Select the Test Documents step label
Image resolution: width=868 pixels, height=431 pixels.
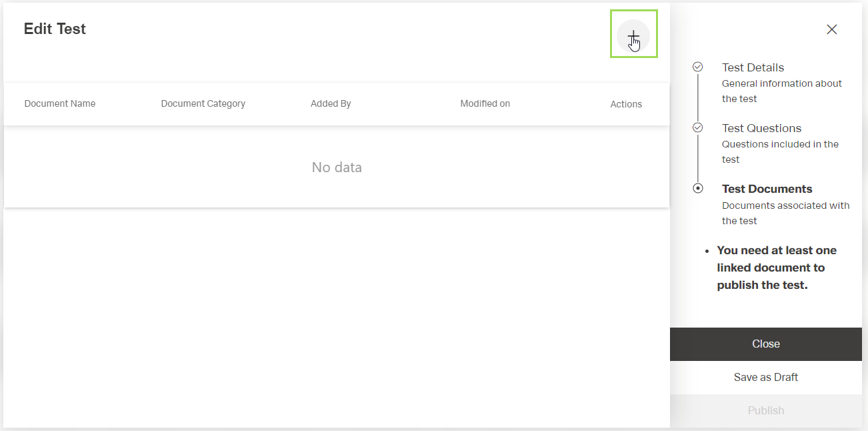pyautogui.click(x=767, y=189)
